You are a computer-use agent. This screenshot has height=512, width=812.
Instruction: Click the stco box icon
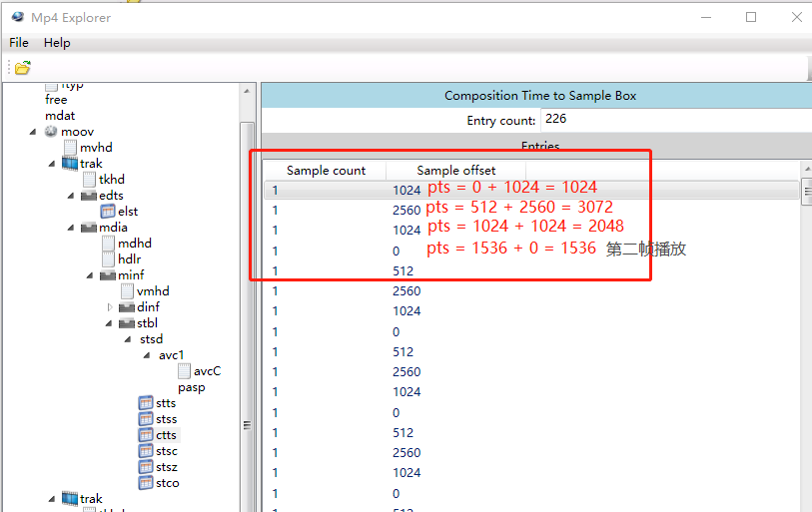tap(146, 483)
